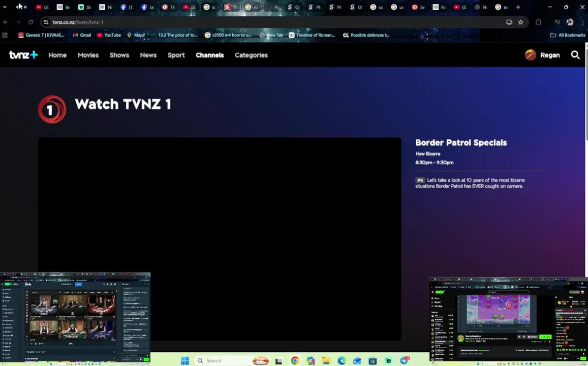Screen dimensions: 588x366
Task: Bookmark this page with the star icon
Action: [x=520, y=22]
